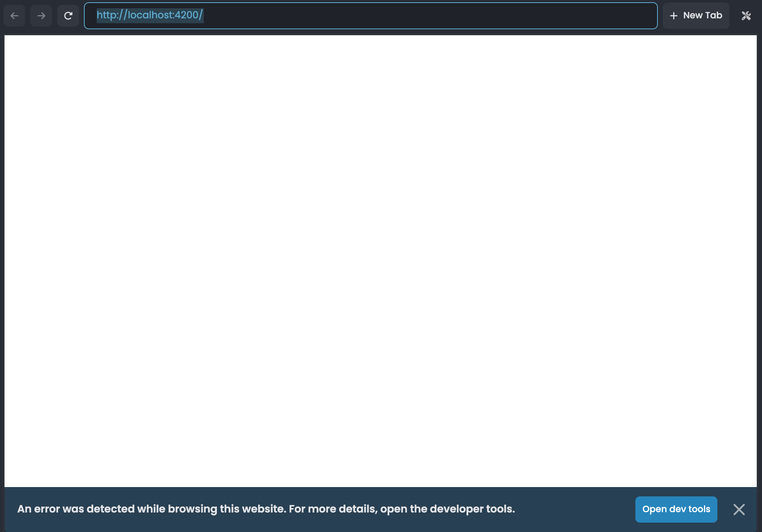Click the plus icon in New Tab
This screenshot has width=762, height=532.
pyautogui.click(x=674, y=16)
